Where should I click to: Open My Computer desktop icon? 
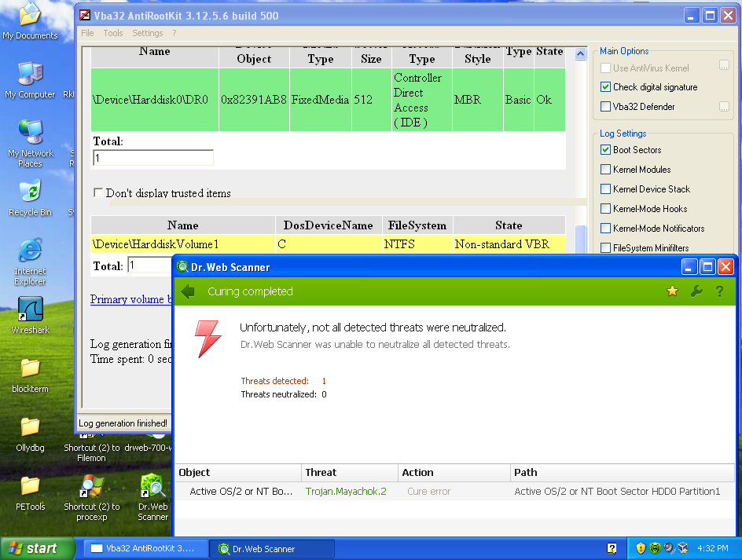point(30,80)
